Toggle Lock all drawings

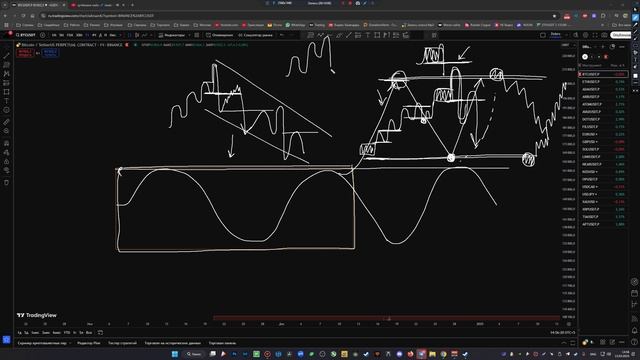coord(7,161)
